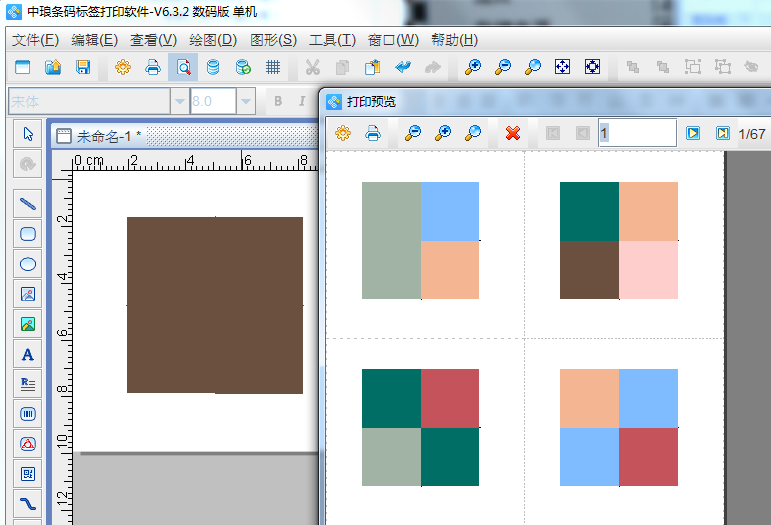Image resolution: width=771 pixels, height=525 pixels.
Task: Open the 文件(F) menu
Action: (36, 40)
